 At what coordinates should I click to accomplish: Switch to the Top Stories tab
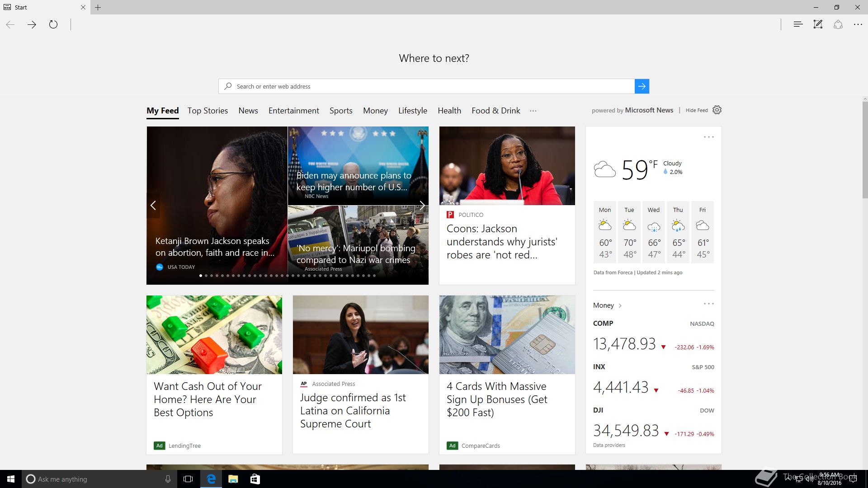coord(208,111)
